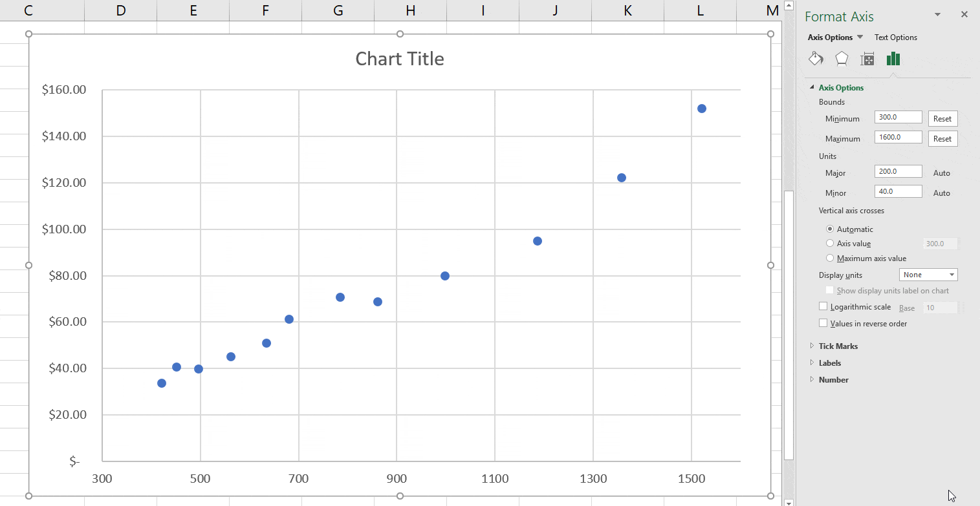Choose Maximum axis value option
Viewport: 980px width, 506px height.
click(x=830, y=258)
